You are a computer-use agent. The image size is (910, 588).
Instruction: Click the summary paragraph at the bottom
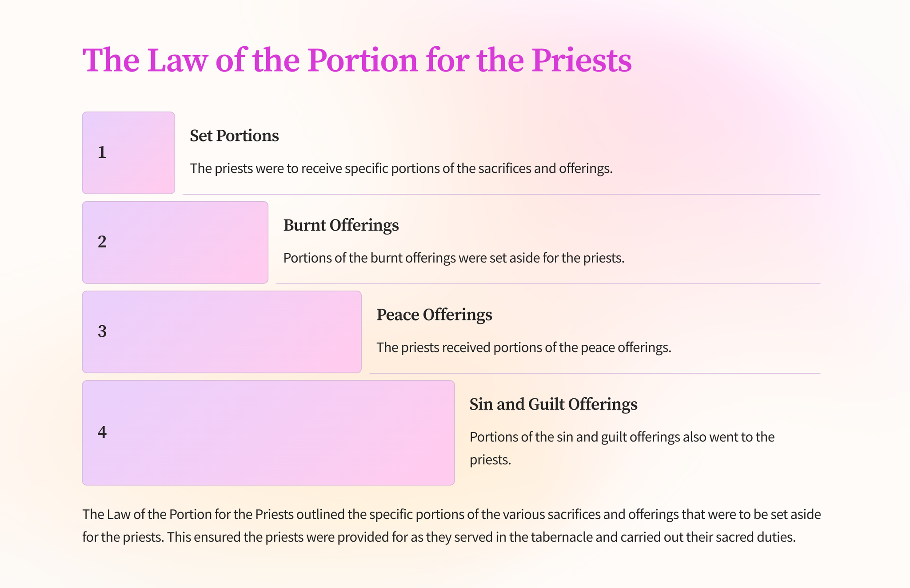(x=451, y=526)
